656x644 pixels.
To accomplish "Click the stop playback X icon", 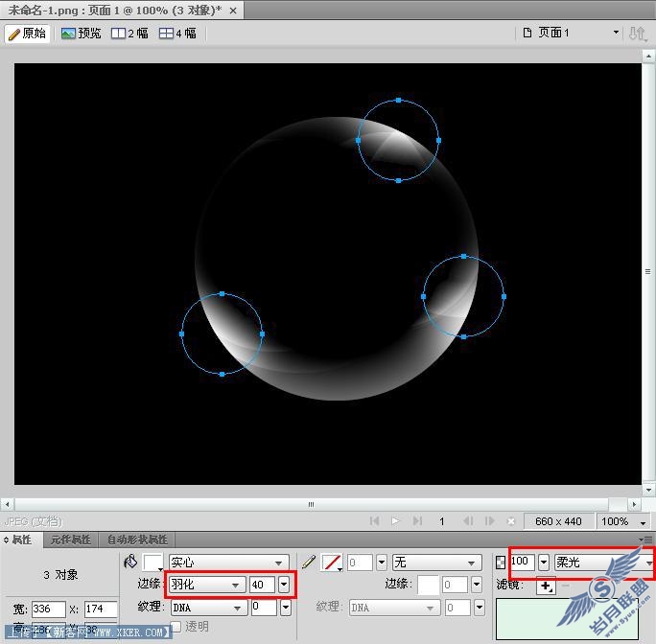I will pyautogui.click(x=511, y=521).
